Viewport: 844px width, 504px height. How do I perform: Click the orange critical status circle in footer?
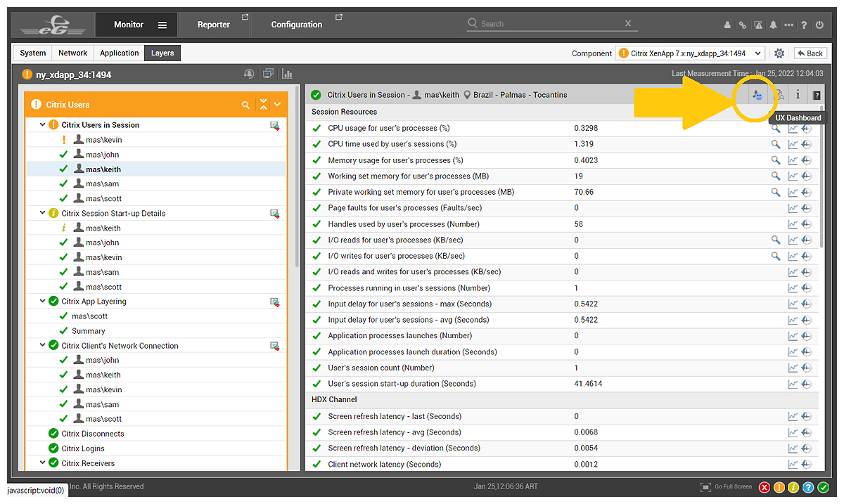point(779,487)
